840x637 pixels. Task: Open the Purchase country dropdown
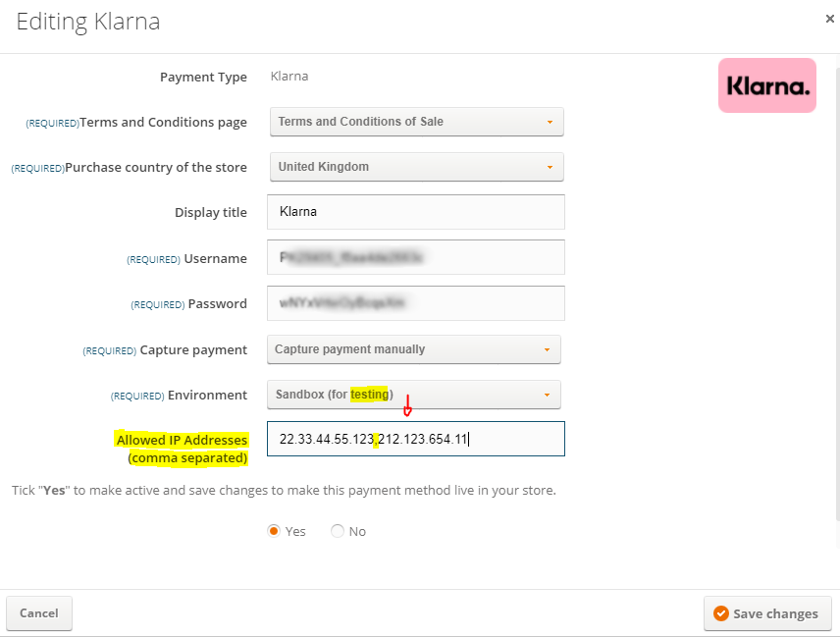coord(416,167)
